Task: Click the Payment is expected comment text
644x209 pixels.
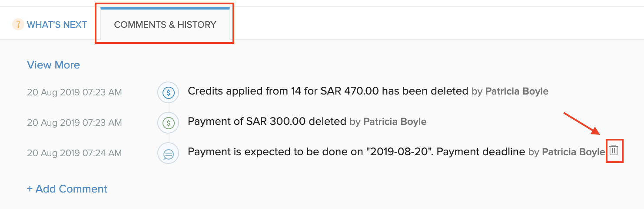Action: (356, 152)
